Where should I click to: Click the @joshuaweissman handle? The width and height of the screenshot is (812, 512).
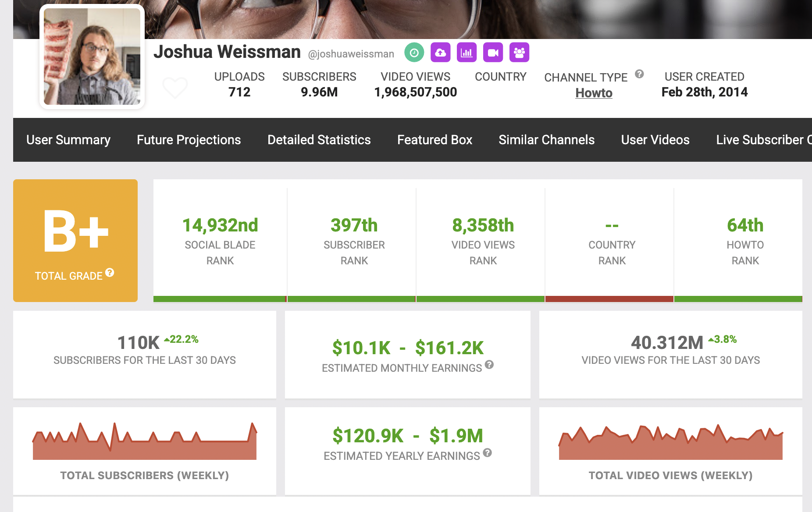point(351,54)
